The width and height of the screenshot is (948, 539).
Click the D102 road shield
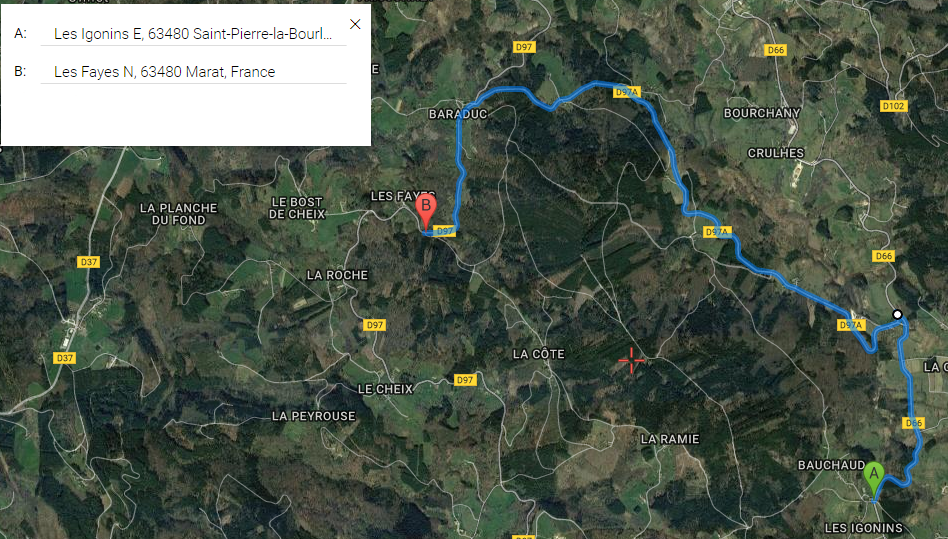(893, 106)
